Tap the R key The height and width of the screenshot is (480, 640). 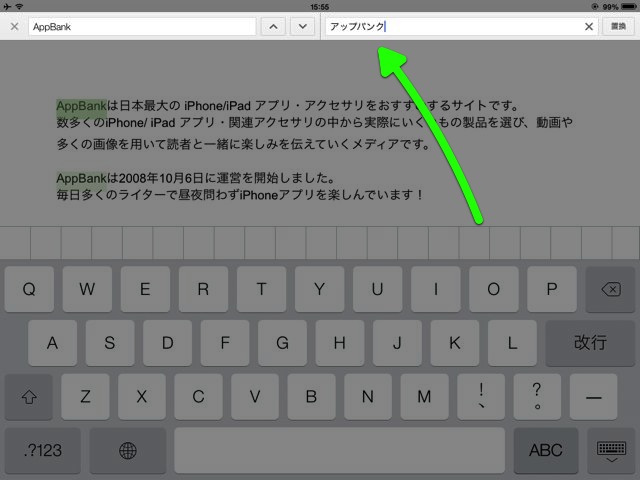[203, 289]
